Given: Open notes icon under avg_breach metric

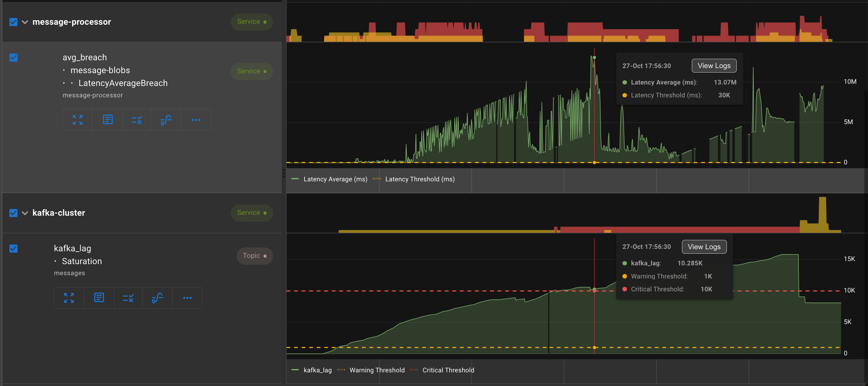Looking at the screenshot, I should coord(108,120).
